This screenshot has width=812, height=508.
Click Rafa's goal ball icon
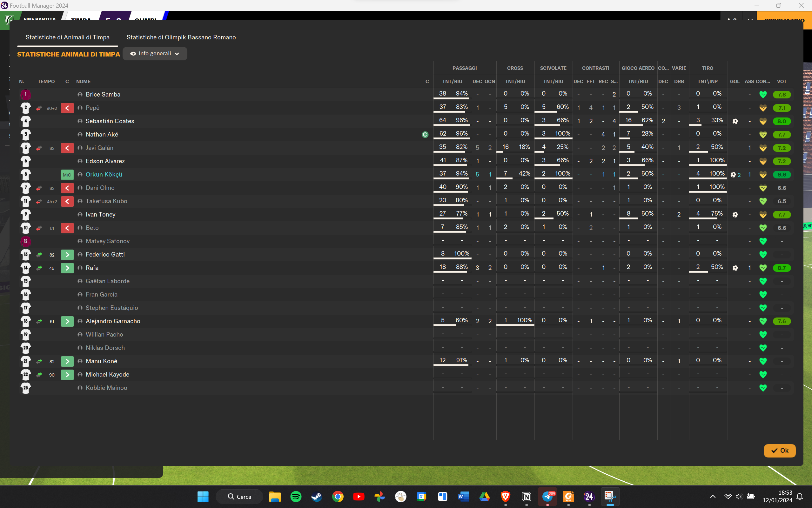click(x=735, y=268)
